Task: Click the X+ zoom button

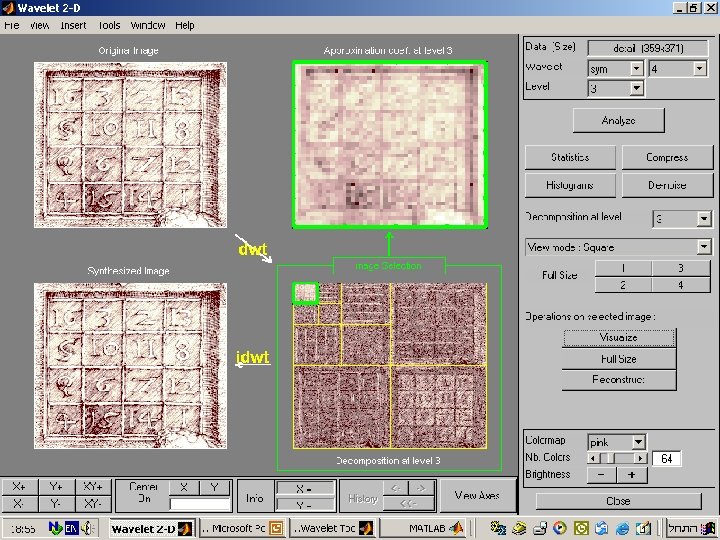Action: tap(19, 487)
